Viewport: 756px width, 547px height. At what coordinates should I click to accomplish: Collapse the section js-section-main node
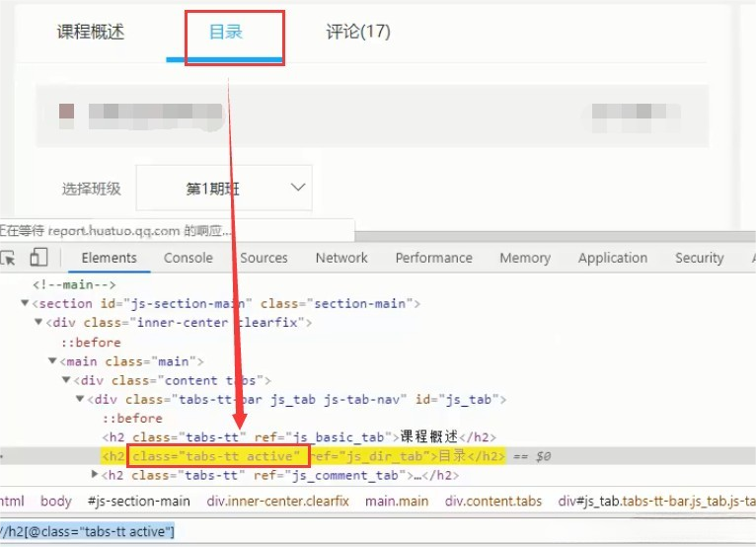[25, 304]
